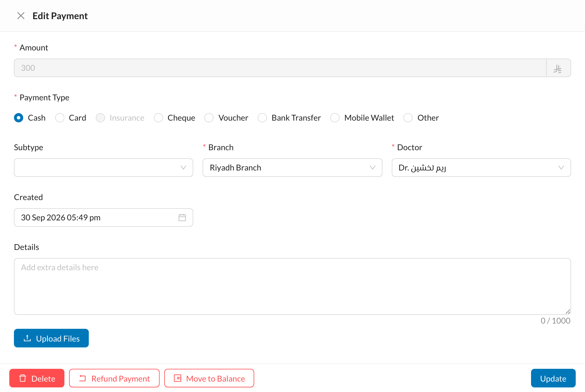Image resolution: width=585 pixels, height=392 pixels.
Task: Expand the Riyadh Branch dropdown
Action: tap(292, 168)
